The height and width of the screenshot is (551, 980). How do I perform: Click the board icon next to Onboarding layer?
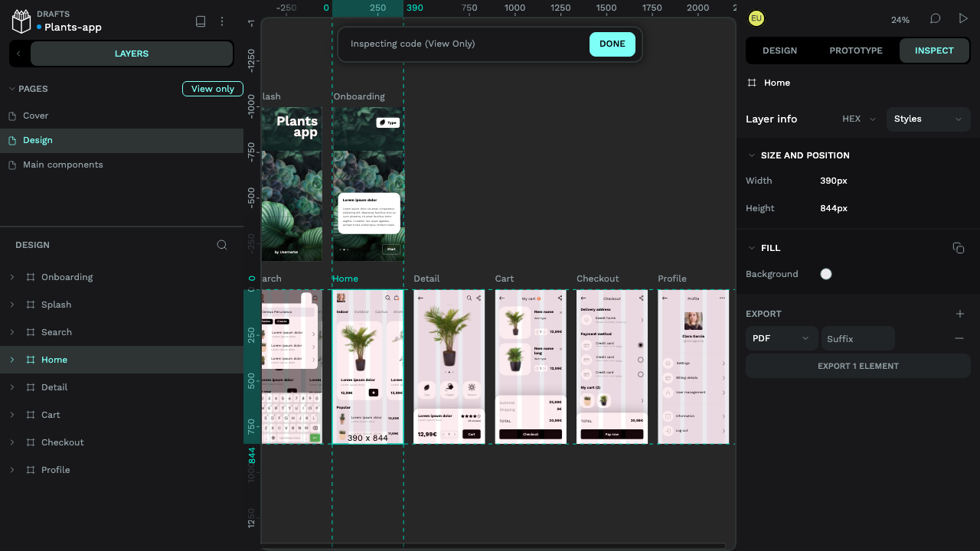(x=31, y=277)
